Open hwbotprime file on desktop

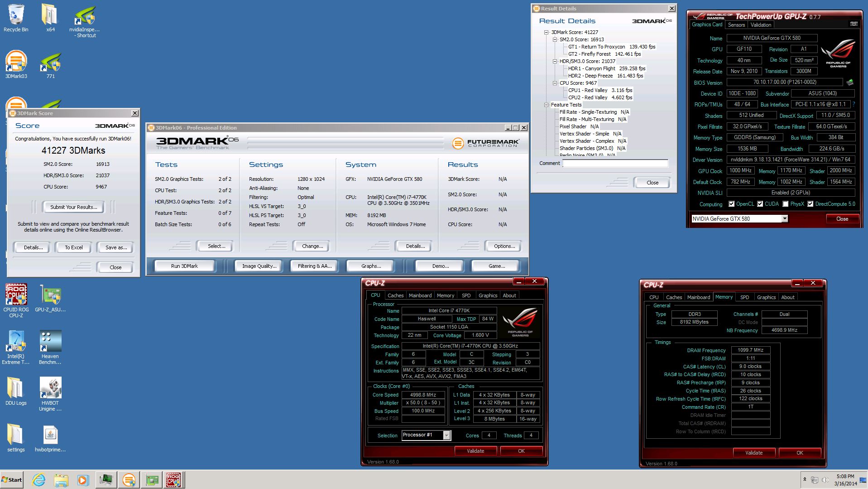(50, 438)
